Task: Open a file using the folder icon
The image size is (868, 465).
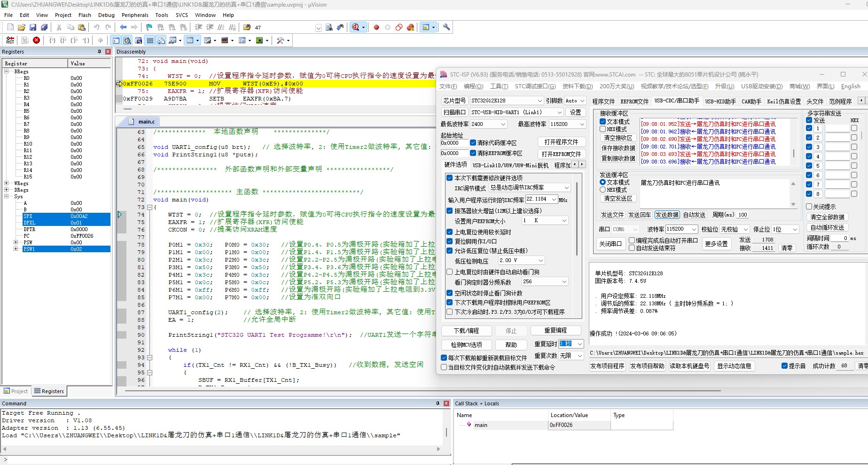Action: point(22,27)
